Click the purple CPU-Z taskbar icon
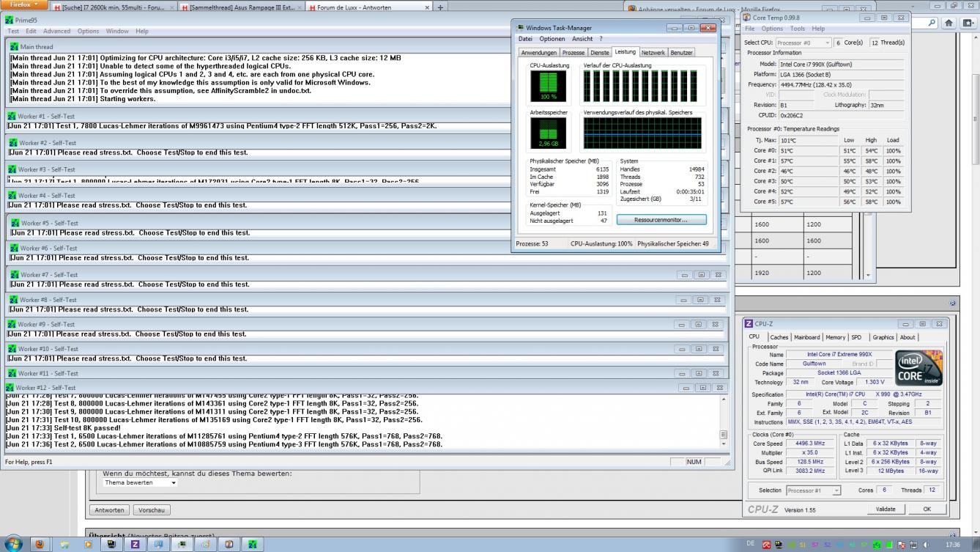The height and width of the screenshot is (552, 980). click(x=135, y=545)
